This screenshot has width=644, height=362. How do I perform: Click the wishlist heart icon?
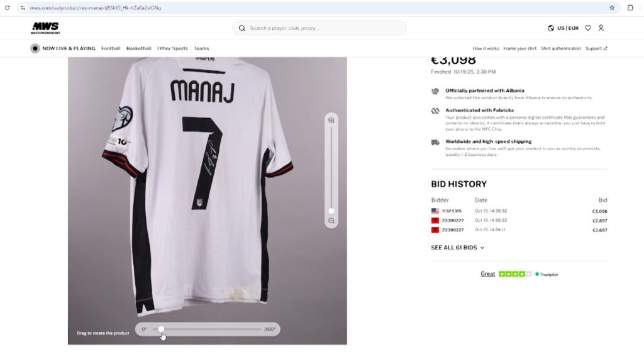pyautogui.click(x=588, y=28)
